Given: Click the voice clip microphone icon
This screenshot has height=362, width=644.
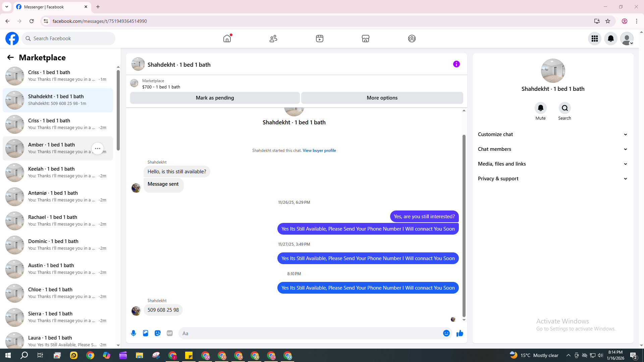Looking at the screenshot, I should [133, 333].
